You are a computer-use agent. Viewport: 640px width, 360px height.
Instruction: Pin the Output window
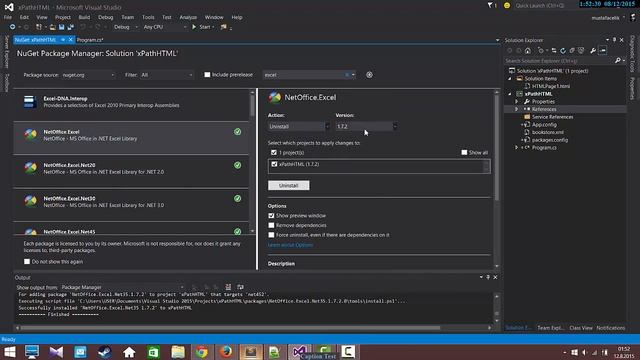(488, 277)
